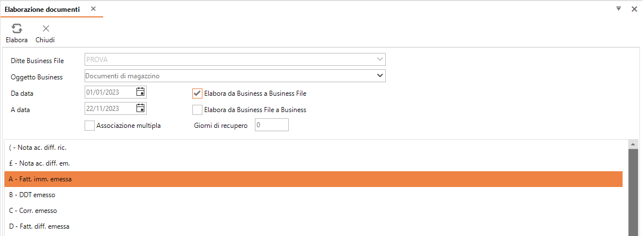Enable Associazione multipla checkbox
The image size is (644, 236).
click(90, 126)
